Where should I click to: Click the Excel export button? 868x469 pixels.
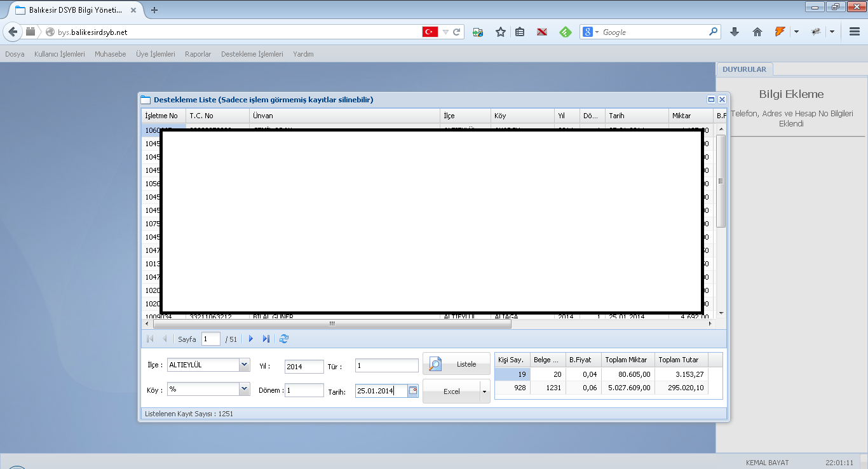[x=451, y=391]
